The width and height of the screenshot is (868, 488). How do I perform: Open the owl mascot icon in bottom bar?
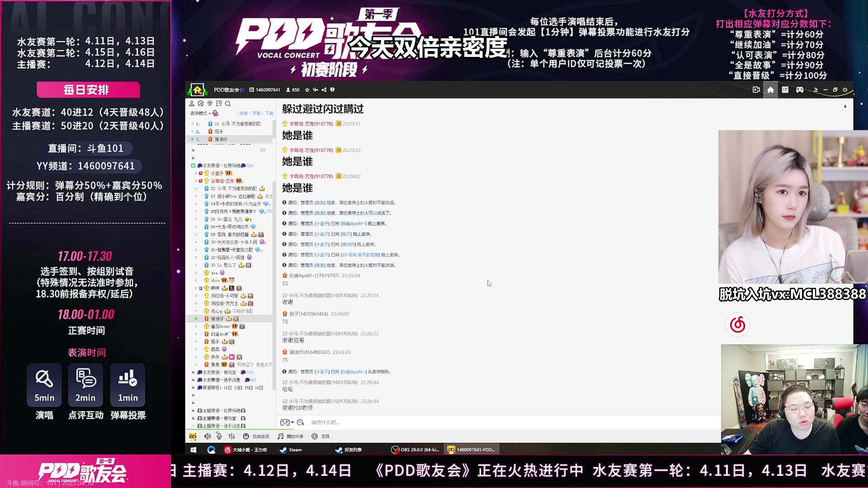[x=193, y=436]
